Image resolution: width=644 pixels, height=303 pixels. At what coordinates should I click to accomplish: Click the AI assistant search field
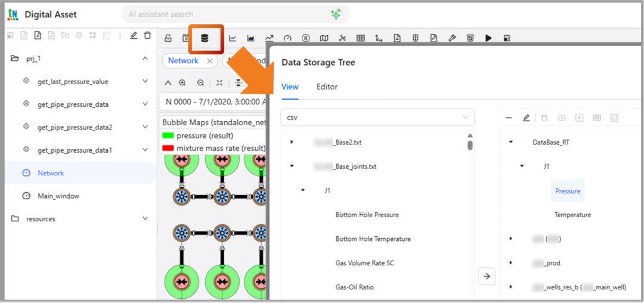click(227, 14)
